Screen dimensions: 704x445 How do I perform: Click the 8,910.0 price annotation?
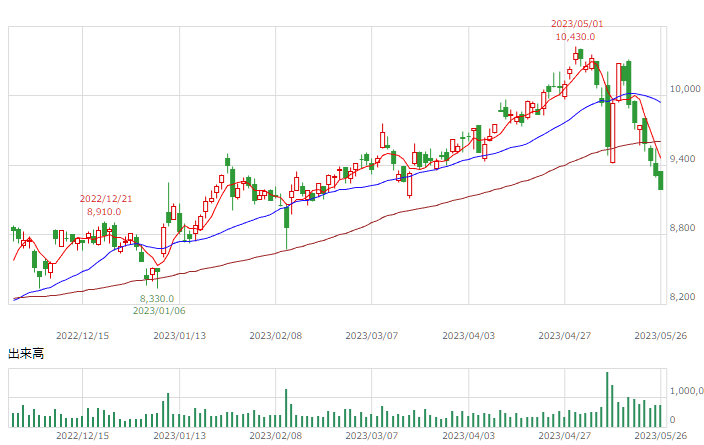point(104,211)
